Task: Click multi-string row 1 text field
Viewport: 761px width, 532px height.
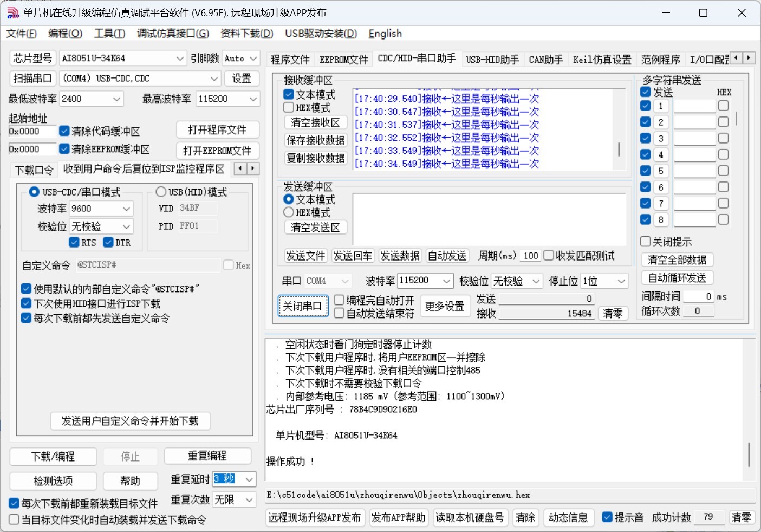Action: (x=694, y=106)
